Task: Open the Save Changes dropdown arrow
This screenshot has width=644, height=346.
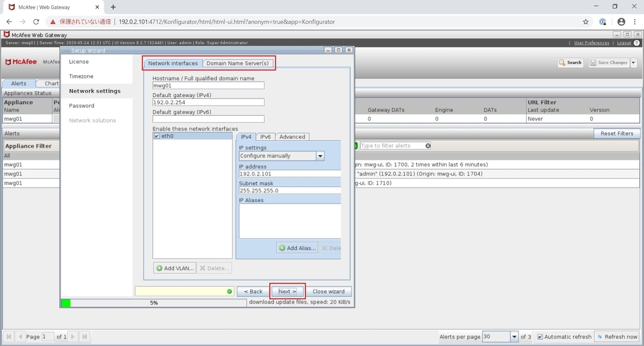Action: coord(633,62)
